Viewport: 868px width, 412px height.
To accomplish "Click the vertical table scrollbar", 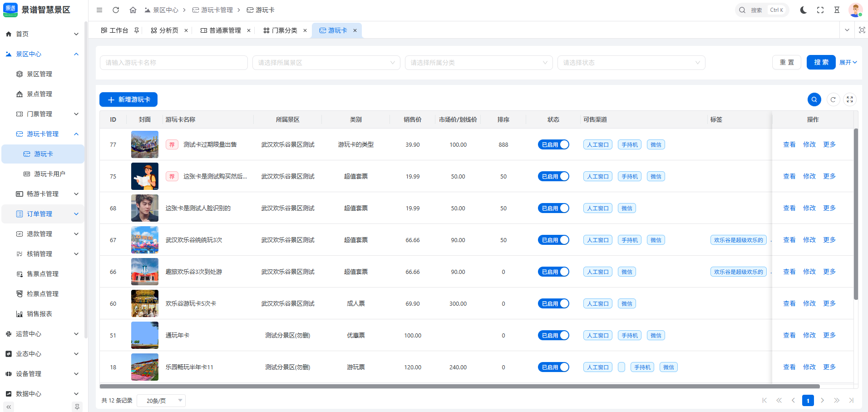I will coord(856,213).
